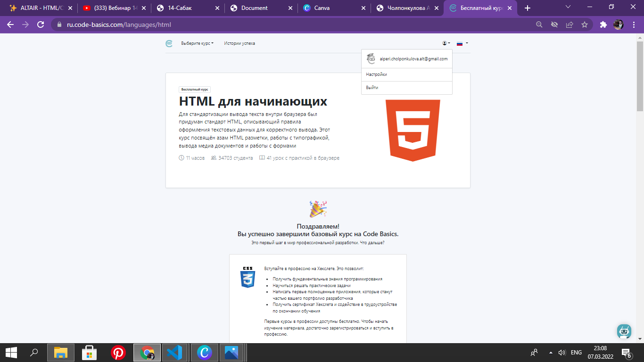Open the Russian flag language dropdown
644x362 pixels.
click(462, 43)
